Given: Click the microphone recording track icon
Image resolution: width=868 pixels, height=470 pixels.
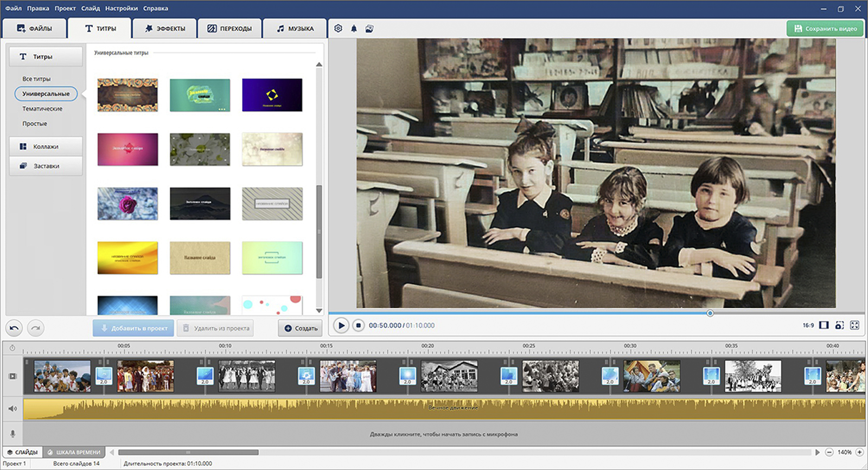Looking at the screenshot, I should tap(12, 434).
